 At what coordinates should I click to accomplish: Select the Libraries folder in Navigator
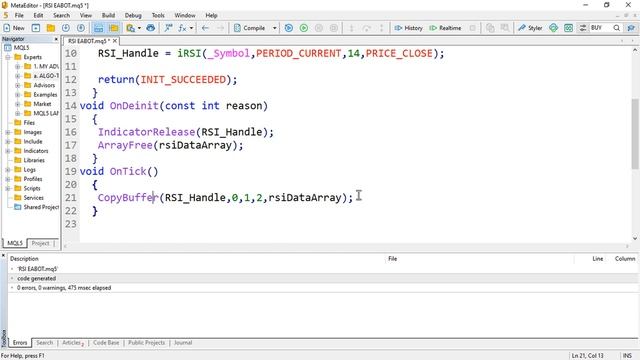[34, 160]
